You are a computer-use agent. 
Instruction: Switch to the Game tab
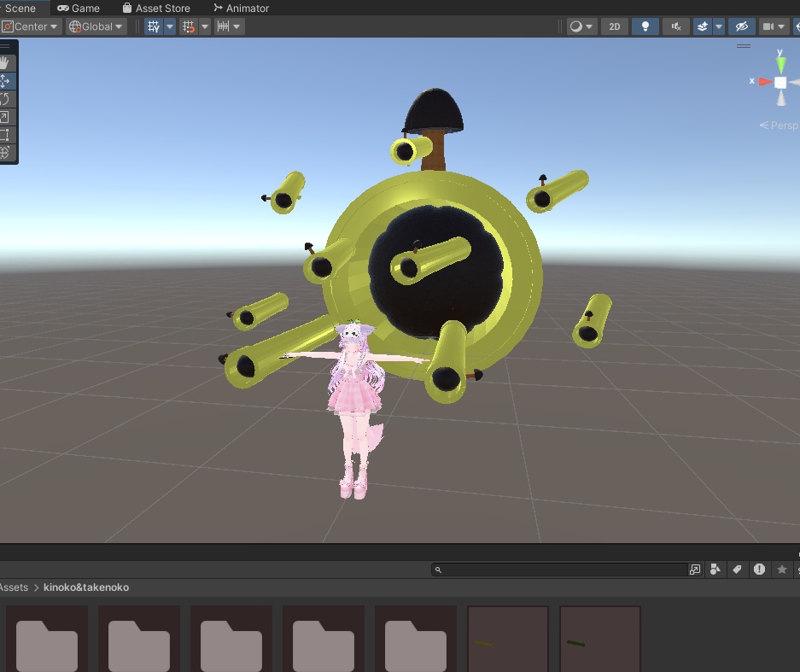click(79, 8)
